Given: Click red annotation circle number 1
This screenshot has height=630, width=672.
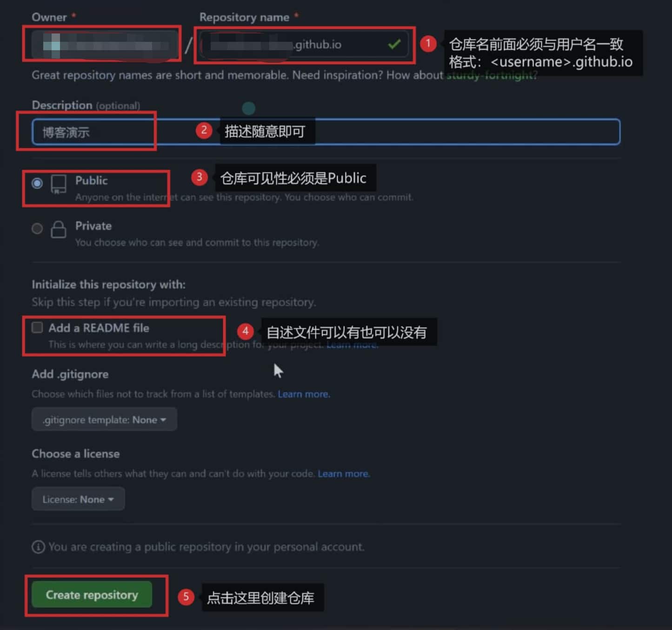Looking at the screenshot, I should pos(428,44).
